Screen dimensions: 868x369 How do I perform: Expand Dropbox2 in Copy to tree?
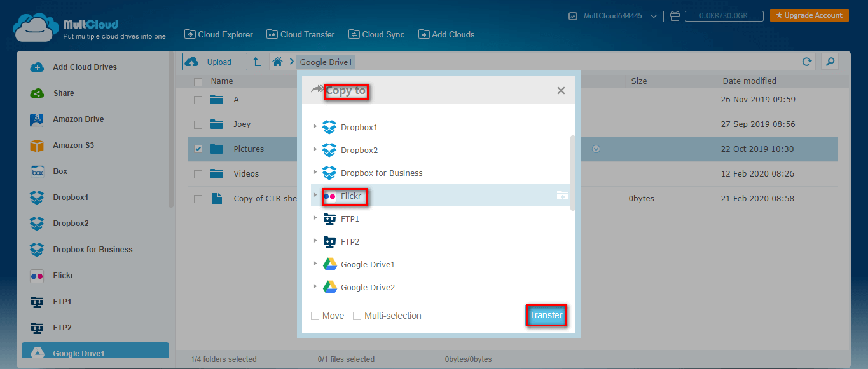[x=315, y=150]
